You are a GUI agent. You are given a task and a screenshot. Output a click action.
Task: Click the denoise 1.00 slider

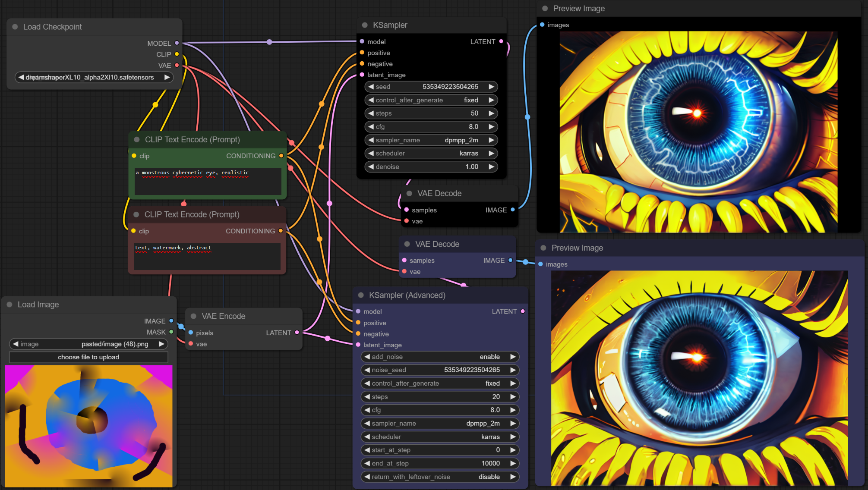(431, 167)
